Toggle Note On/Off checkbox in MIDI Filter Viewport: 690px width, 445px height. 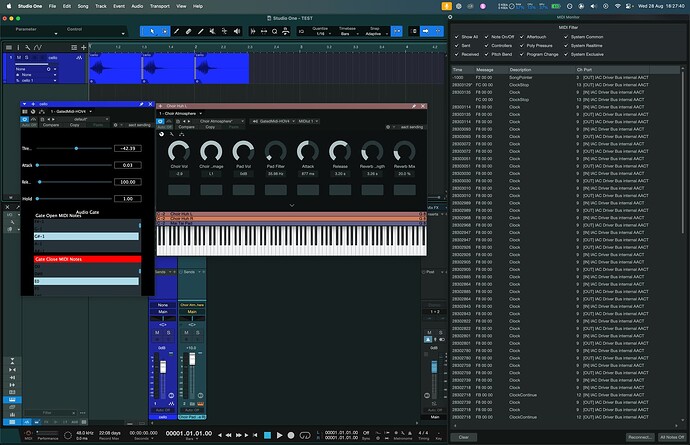(x=487, y=37)
